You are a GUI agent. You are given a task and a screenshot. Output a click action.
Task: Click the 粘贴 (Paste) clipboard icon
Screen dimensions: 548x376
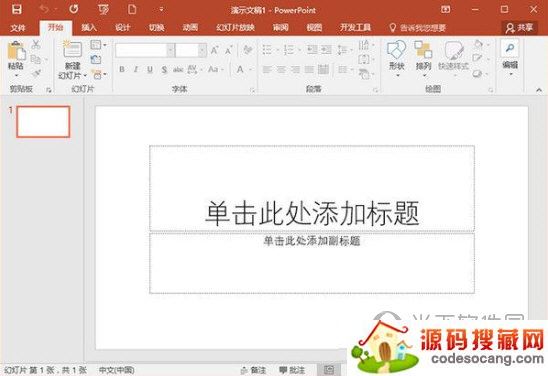pyautogui.click(x=16, y=51)
